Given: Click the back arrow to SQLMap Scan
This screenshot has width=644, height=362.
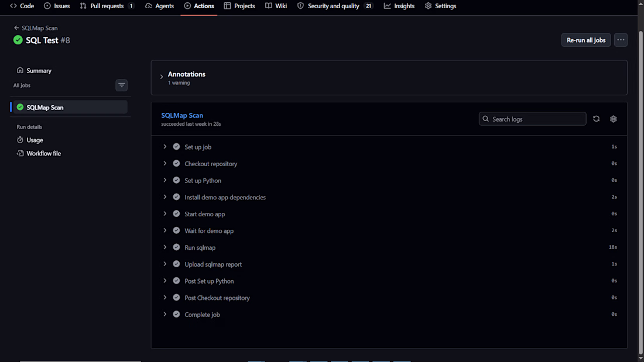Looking at the screenshot, I should pyautogui.click(x=16, y=28).
